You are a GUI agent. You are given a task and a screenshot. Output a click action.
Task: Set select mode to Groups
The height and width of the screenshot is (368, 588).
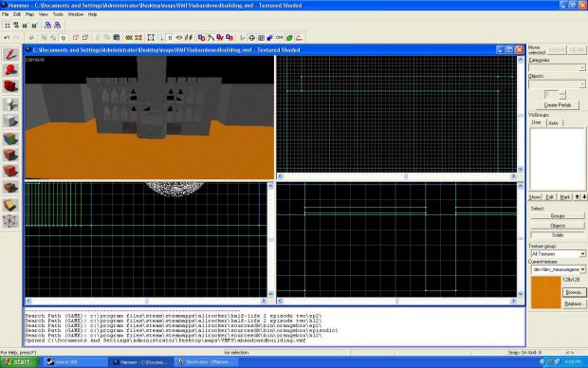coord(558,215)
